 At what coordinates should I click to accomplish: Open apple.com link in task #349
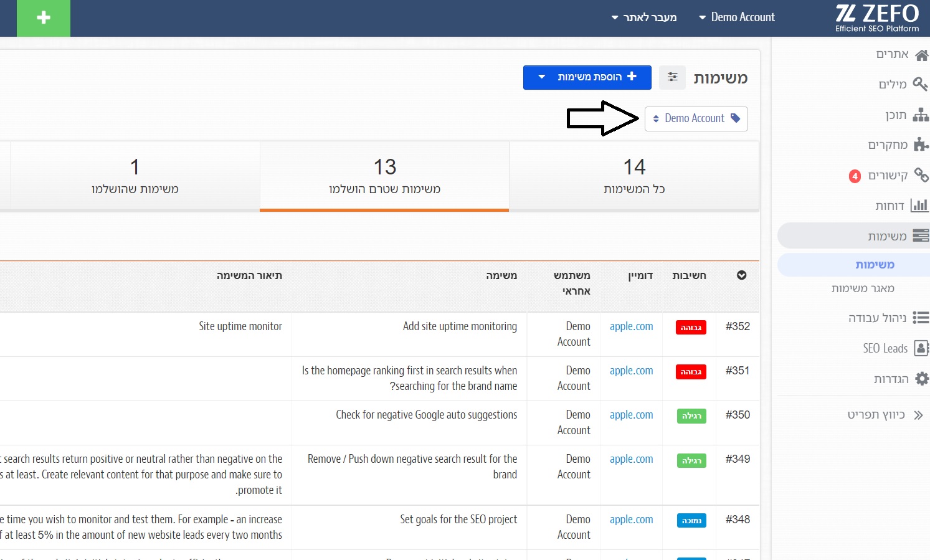pos(632,459)
